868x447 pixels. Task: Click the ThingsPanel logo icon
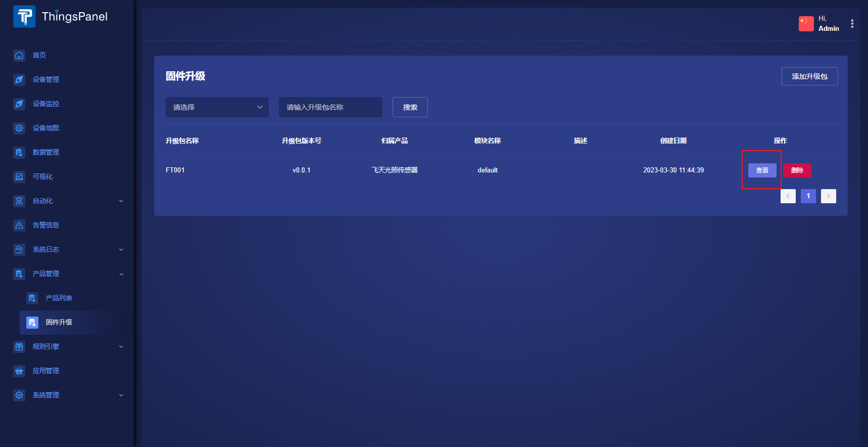click(x=24, y=17)
